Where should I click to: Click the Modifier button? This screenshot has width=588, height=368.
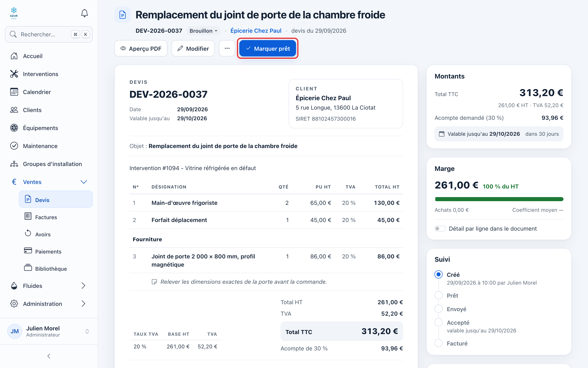pos(193,48)
